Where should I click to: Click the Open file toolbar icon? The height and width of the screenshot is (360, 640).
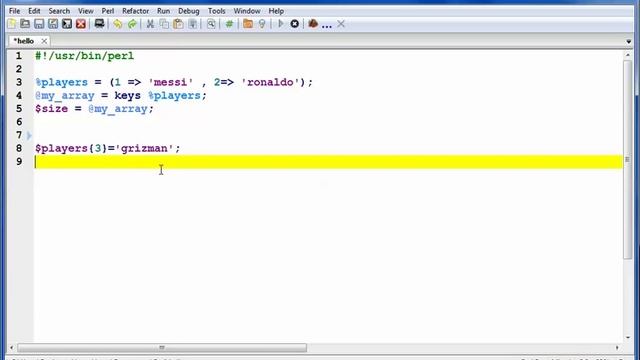25,24
